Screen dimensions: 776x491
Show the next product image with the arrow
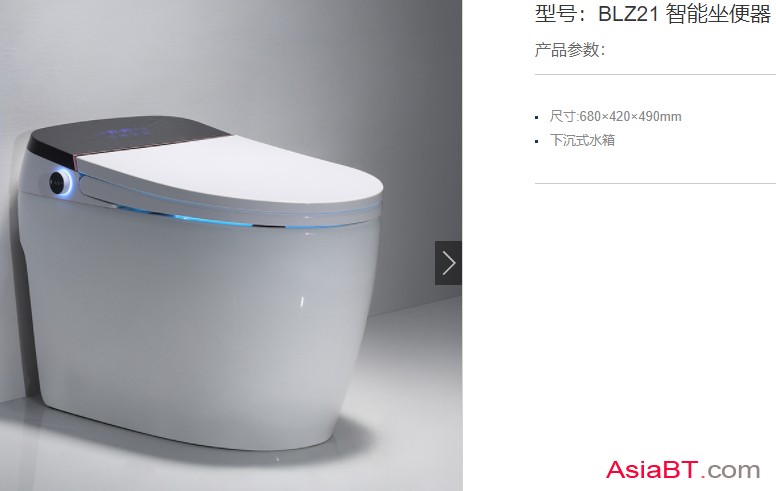tap(448, 263)
